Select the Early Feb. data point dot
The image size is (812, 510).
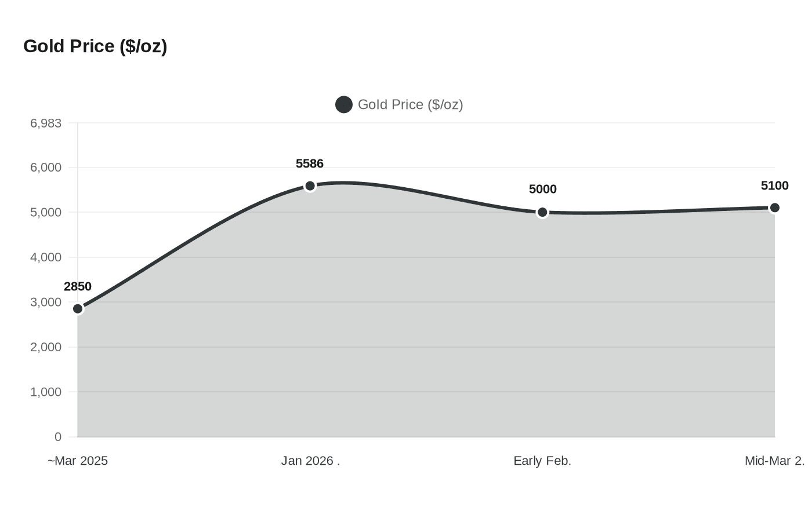pyautogui.click(x=542, y=212)
